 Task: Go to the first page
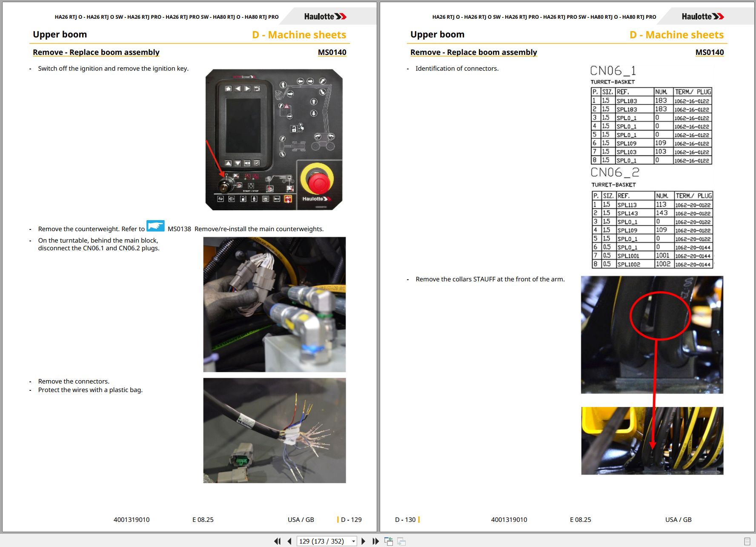[278, 541]
